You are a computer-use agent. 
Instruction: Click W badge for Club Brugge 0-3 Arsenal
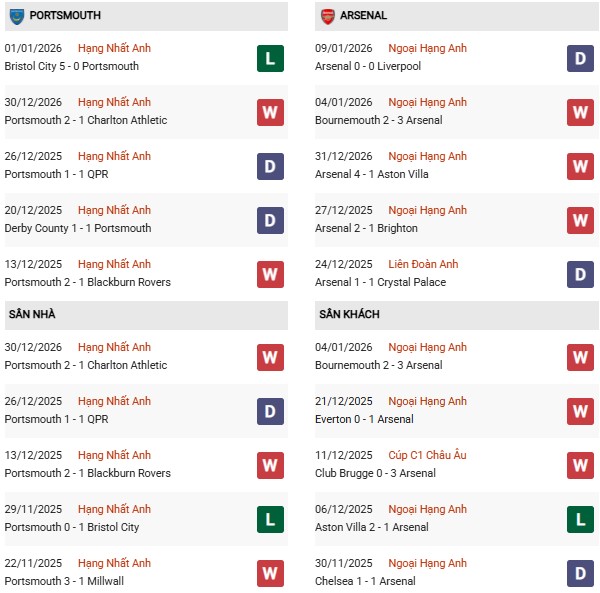click(x=581, y=465)
